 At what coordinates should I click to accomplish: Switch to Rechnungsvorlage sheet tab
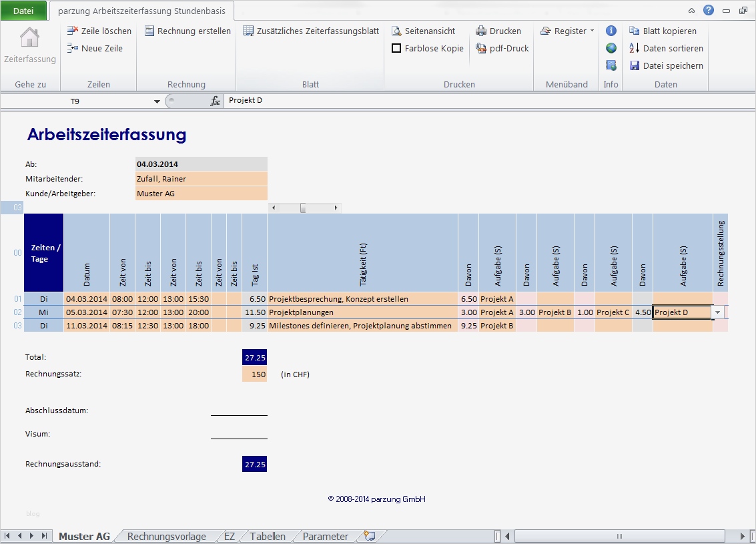(x=166, y=536)
